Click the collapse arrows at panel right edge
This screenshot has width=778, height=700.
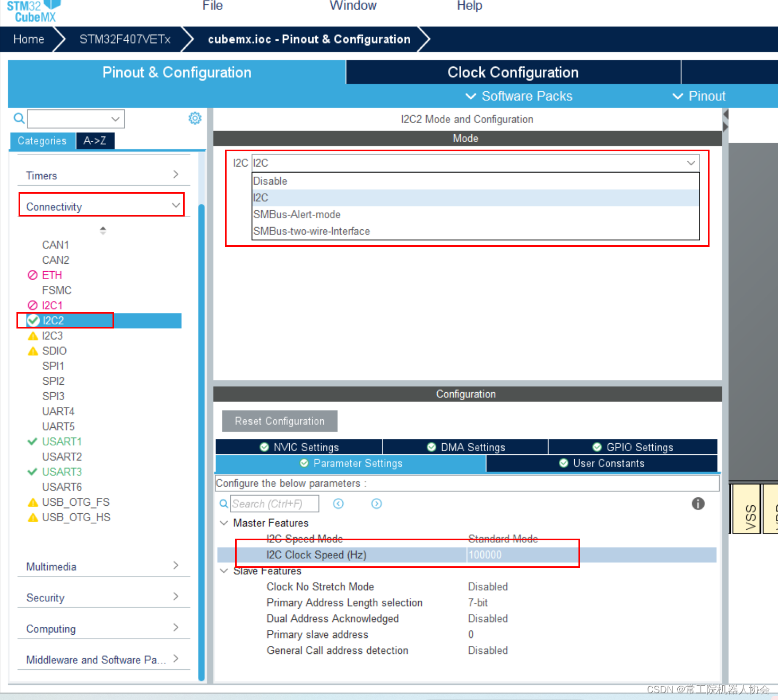point(725,120)
